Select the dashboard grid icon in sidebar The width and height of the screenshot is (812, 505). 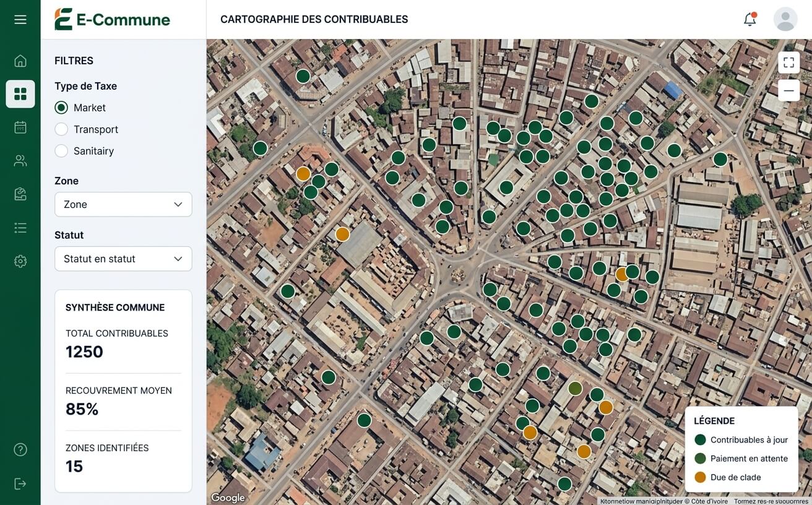[x=20, y=94]
